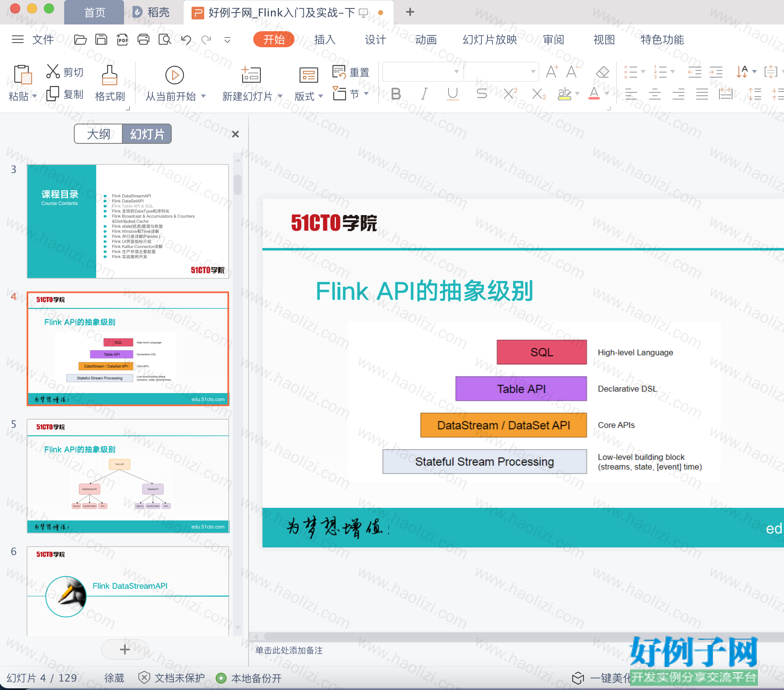Apply numbered list

pos(660,72)
